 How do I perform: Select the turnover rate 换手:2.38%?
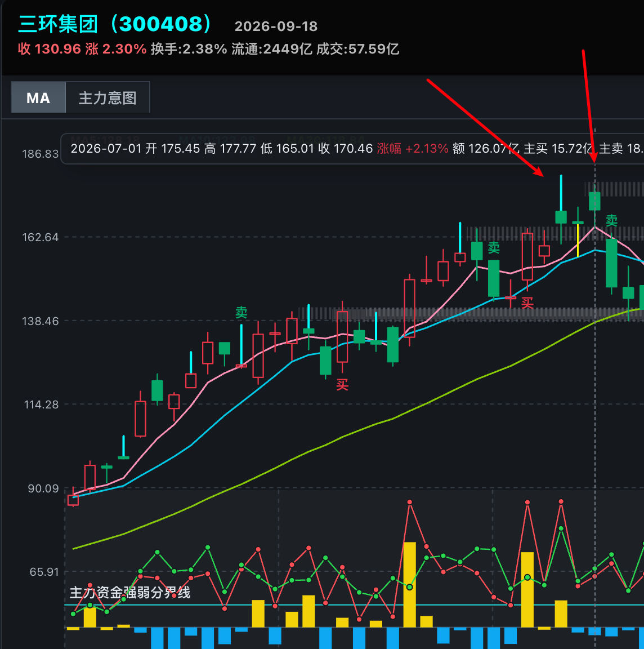pos(189,49)
